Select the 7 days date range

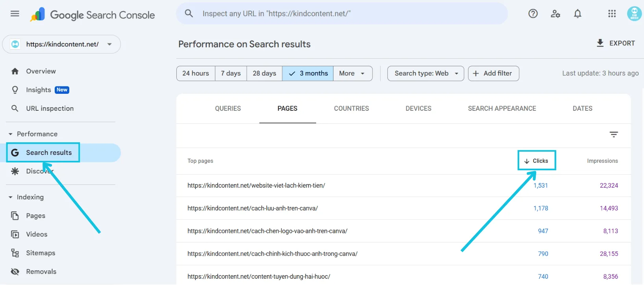click(x=231, y=73)
